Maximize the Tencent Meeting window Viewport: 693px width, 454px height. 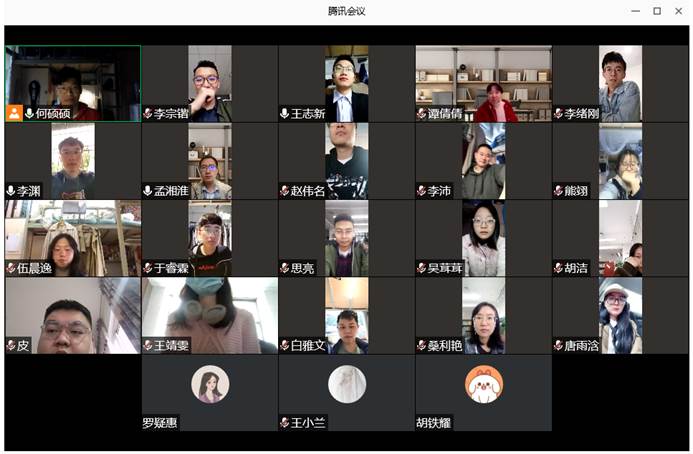point(657,11)
